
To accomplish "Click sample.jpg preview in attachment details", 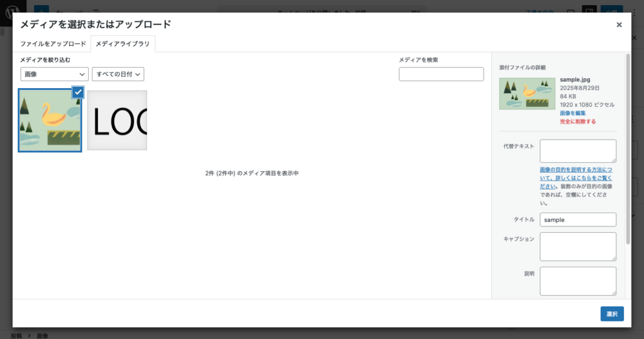I will click(527, 94).
